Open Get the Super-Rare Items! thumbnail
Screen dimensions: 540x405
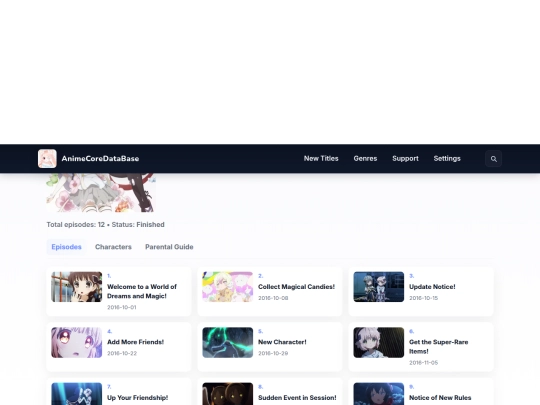[379, 342]
